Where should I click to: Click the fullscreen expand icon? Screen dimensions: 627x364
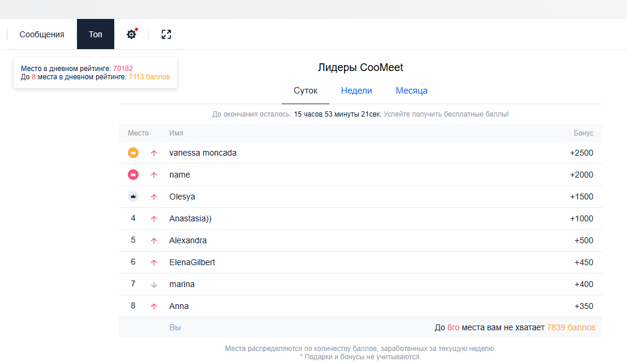coord(166,34)
